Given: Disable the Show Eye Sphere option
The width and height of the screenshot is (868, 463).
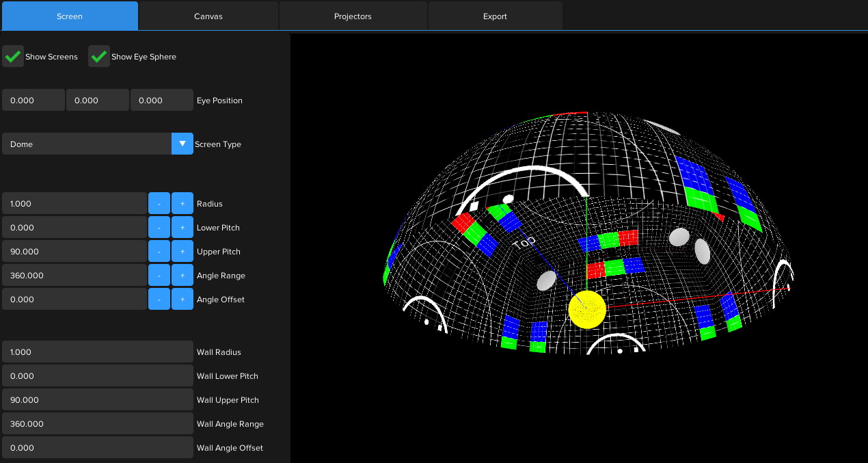Looking at the screenshot, I should (x=98, y=56).
